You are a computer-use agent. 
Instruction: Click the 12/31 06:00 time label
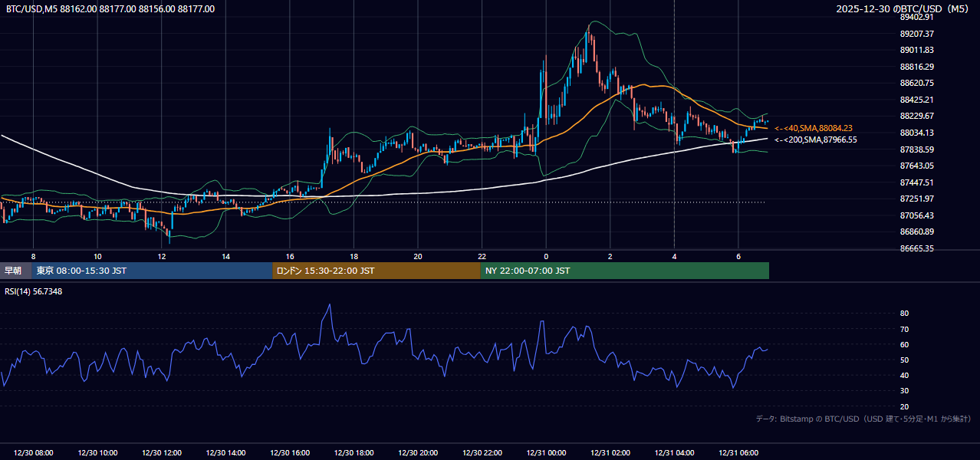[x=738, y=453]
